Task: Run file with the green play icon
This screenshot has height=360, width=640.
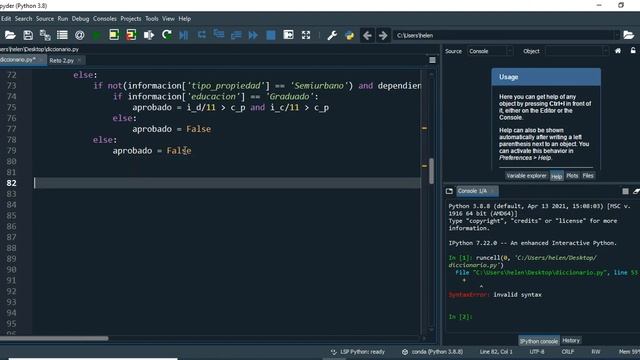Action: click(97, 36)
